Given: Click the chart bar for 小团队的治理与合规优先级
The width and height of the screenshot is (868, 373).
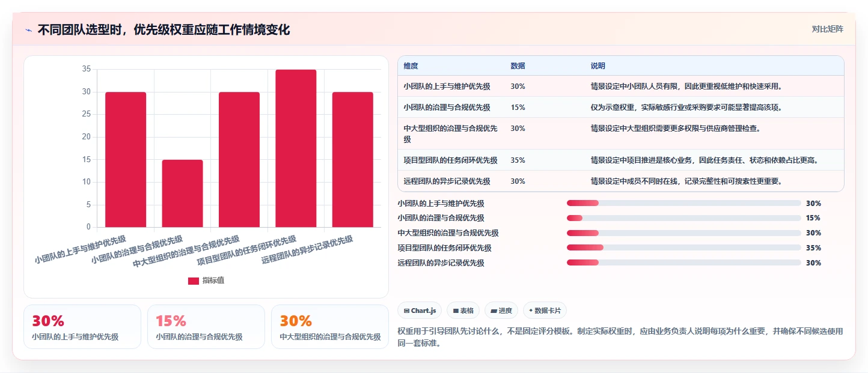Looking at the screenshot, I should pos(182,193).
